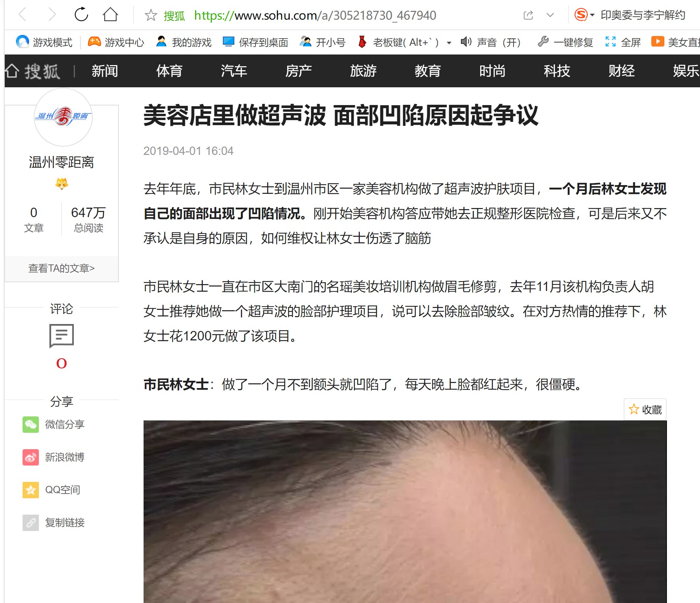
Task: Click 老板键 tie icon
Action: 362,42
